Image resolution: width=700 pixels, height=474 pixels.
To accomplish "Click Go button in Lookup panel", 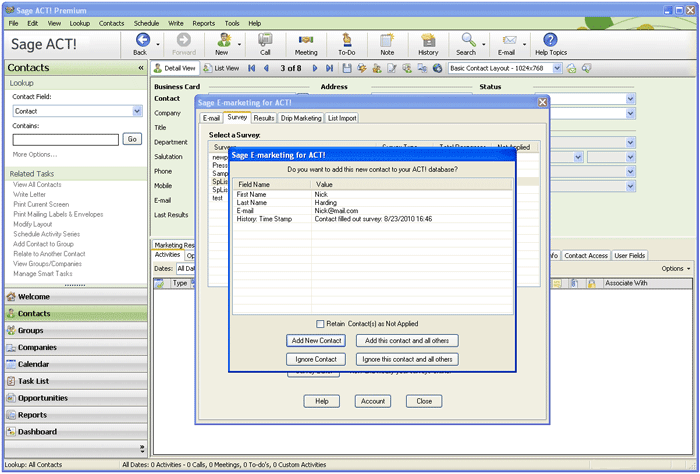I will point(132,139).
